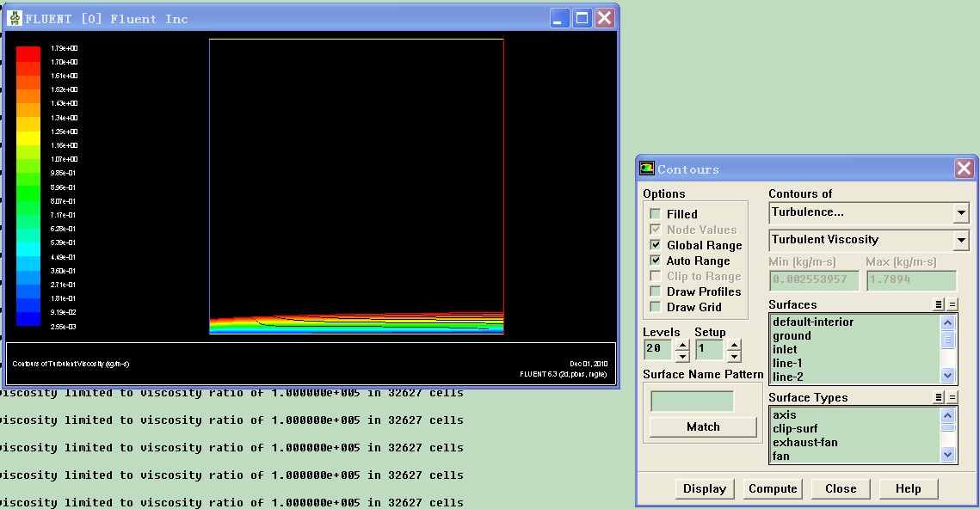Enable the Filled checkbox
980x509 pixels.
(656, 214)
